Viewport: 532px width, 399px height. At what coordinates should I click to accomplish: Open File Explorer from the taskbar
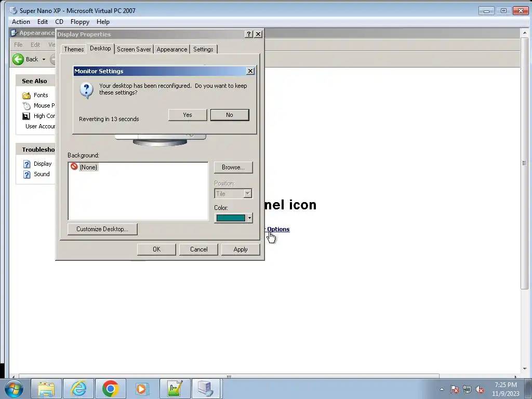[x=46, y=389]
